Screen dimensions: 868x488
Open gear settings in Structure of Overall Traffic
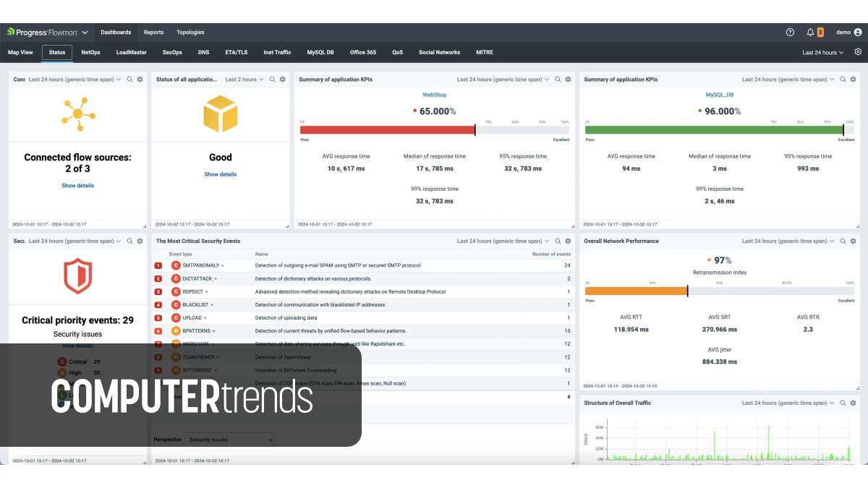coord(854,403)
